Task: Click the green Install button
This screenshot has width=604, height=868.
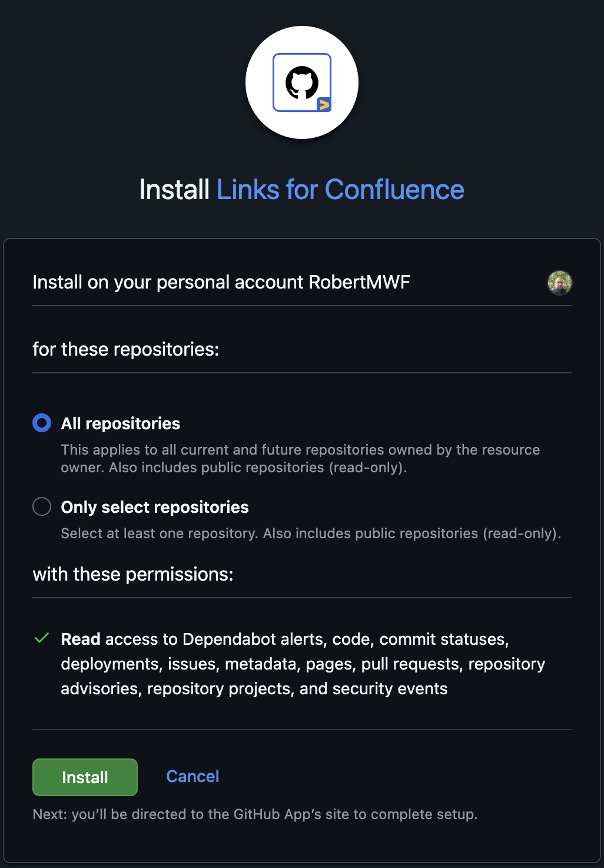Action: (x=85, y=777)
